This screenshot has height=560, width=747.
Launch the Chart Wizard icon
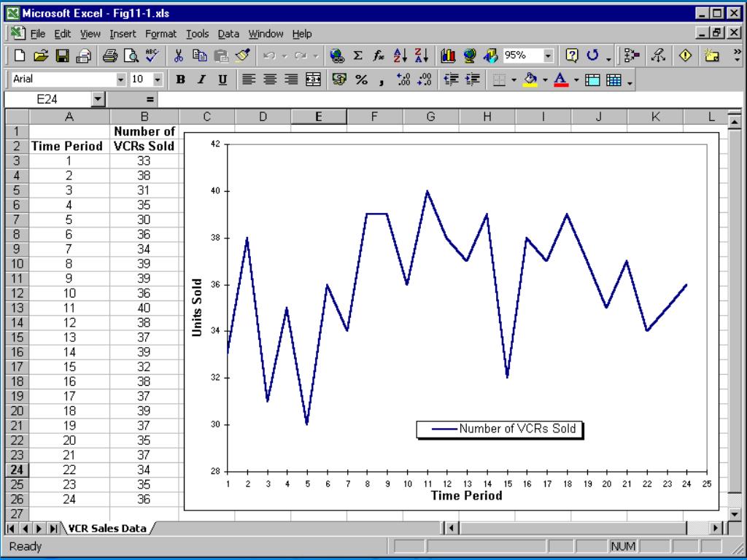(x=448, y=55)
